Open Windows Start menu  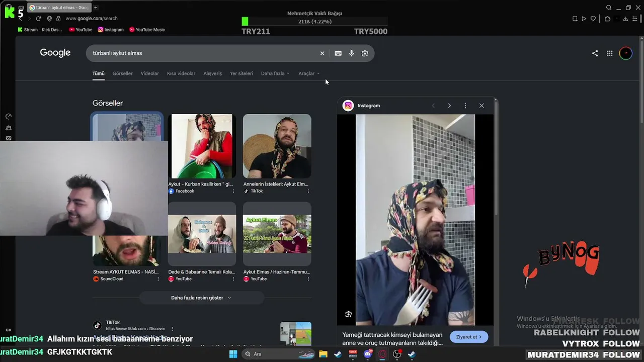pyautogui.click(x=233, y=354)
